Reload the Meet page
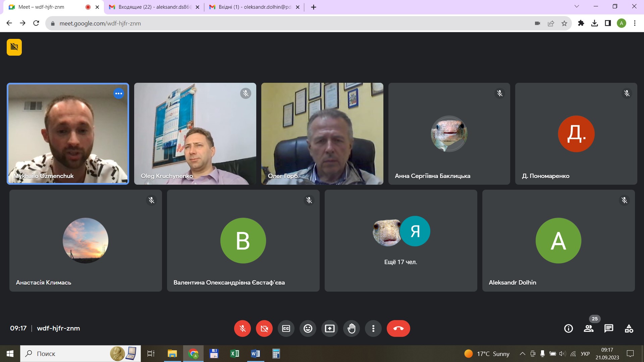Screen dimensions: 644x362 click(36, 23)
